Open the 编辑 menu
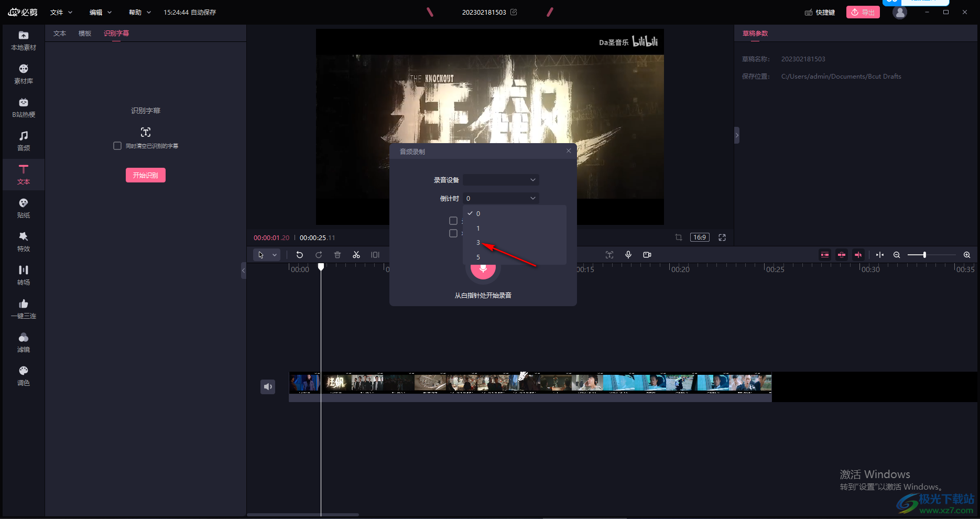Screen dimensions: 980x519 101,12
